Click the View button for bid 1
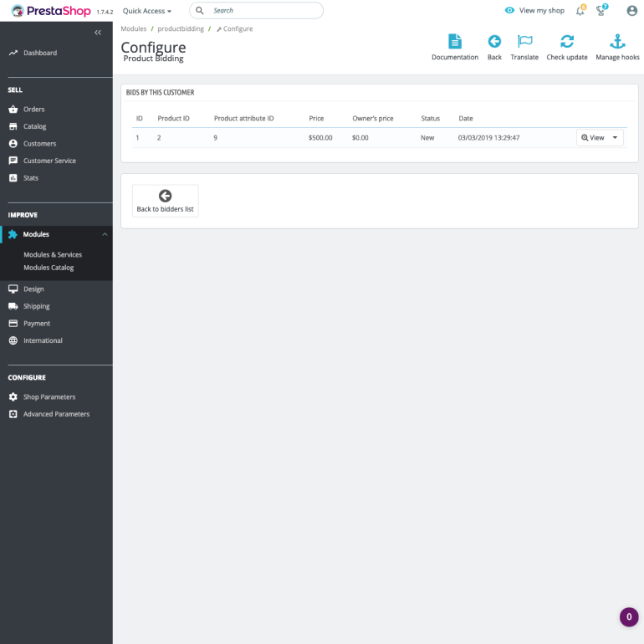 point(592,138)
